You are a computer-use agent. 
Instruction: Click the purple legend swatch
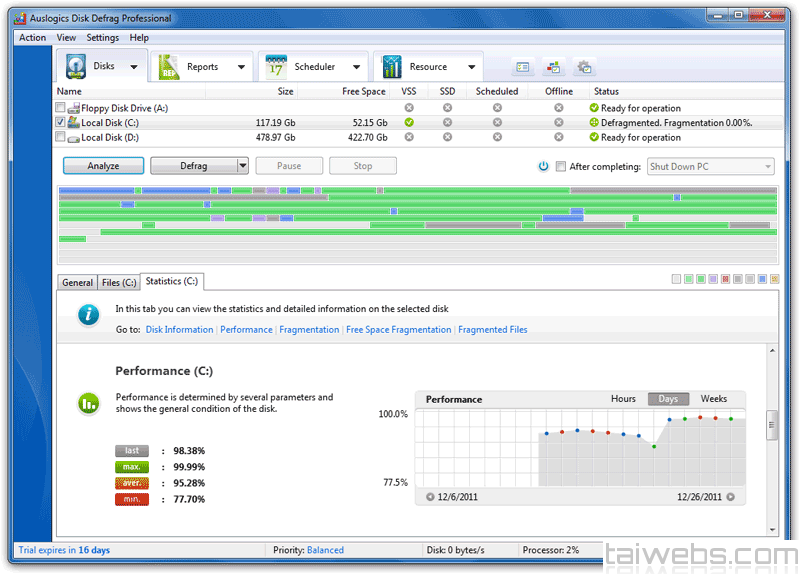point(713,279)
